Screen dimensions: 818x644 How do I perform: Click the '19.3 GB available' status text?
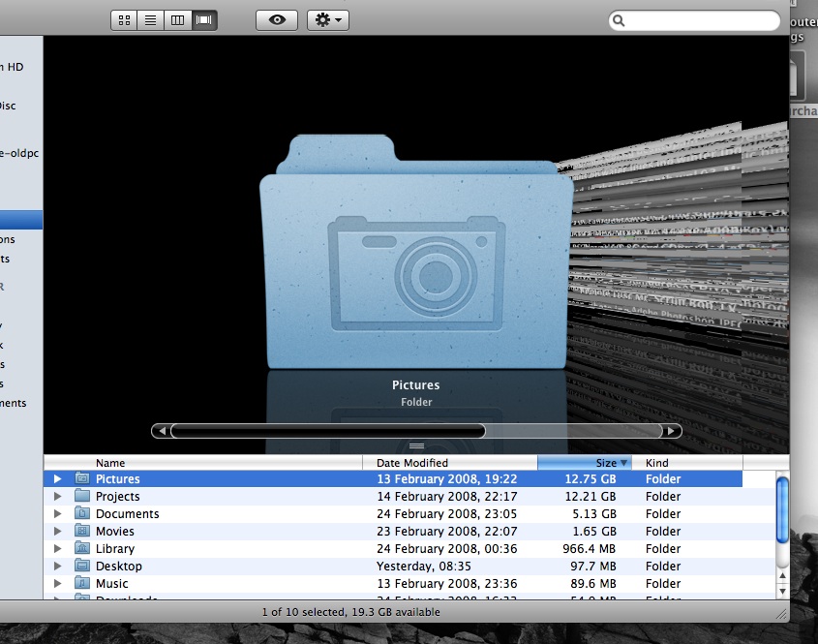[x=396, y=612]
